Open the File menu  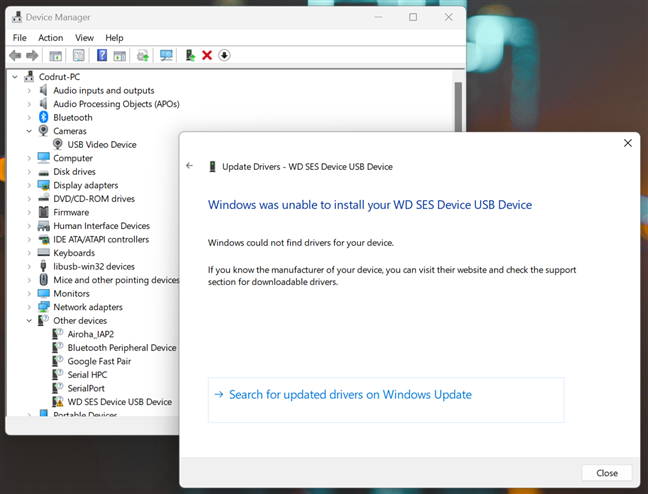pos(19,38)
